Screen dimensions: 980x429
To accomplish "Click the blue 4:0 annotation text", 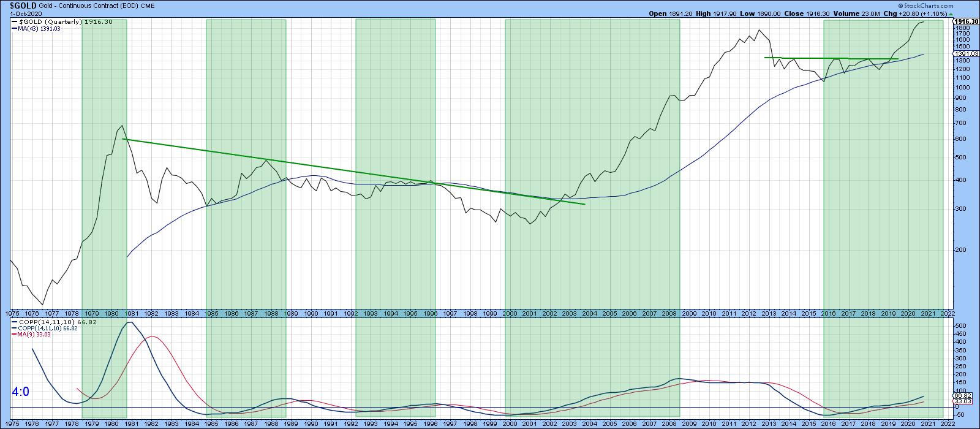I will tap(20, 392).
